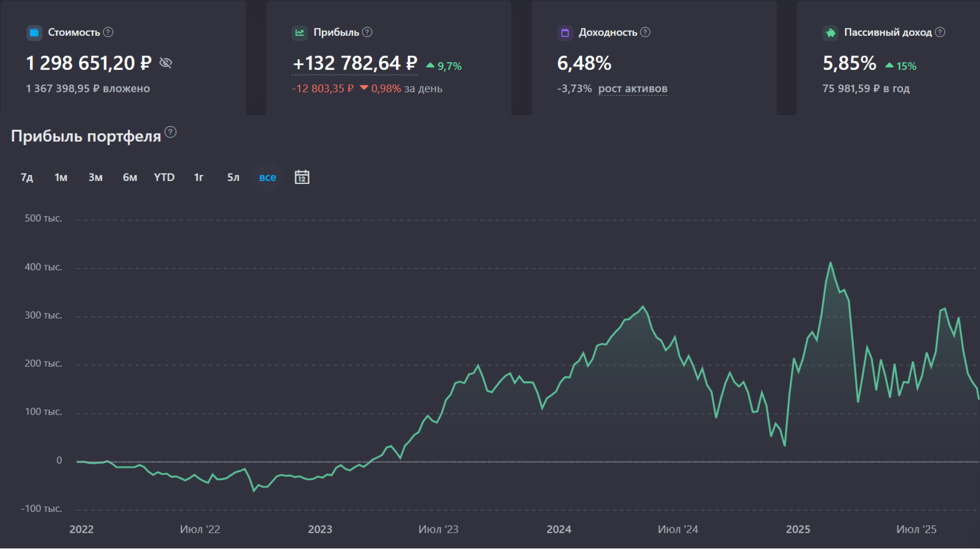
Task: Click the green Прибыль chart icon
Action: click(x=300, y=33)
